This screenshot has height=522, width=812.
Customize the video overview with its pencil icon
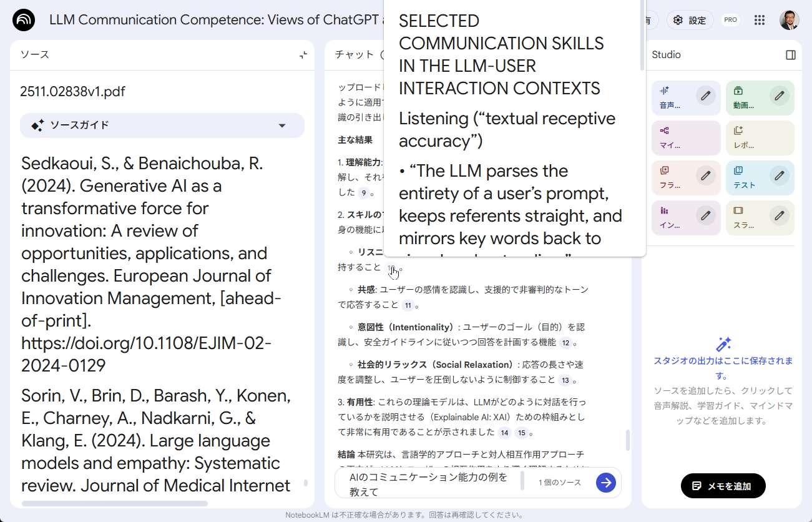pos(779,96)
